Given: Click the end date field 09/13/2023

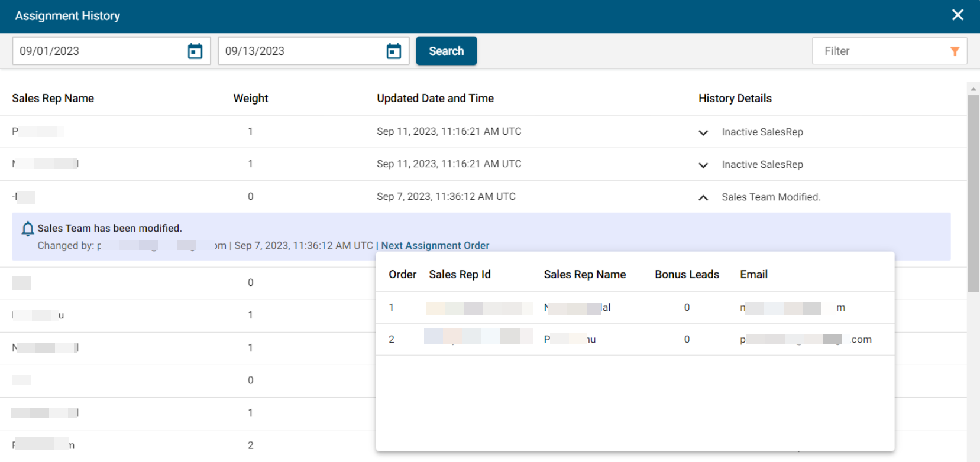Looking at the screenshot, I should point(313,51).
